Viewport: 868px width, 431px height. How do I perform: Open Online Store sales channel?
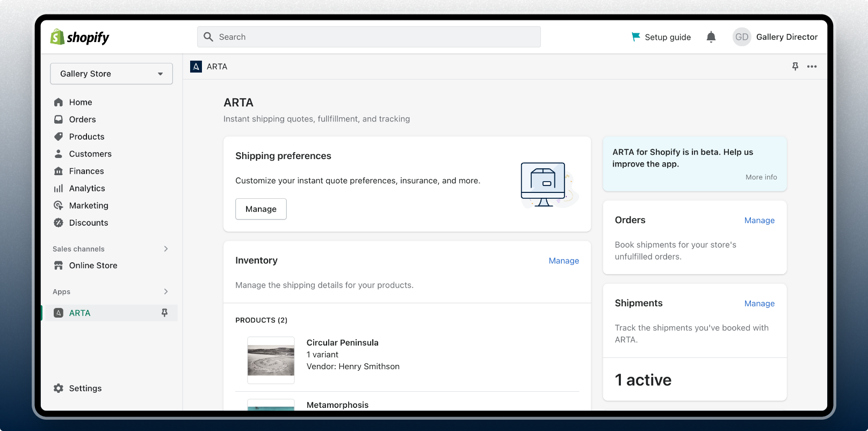[x=93, y=265]
